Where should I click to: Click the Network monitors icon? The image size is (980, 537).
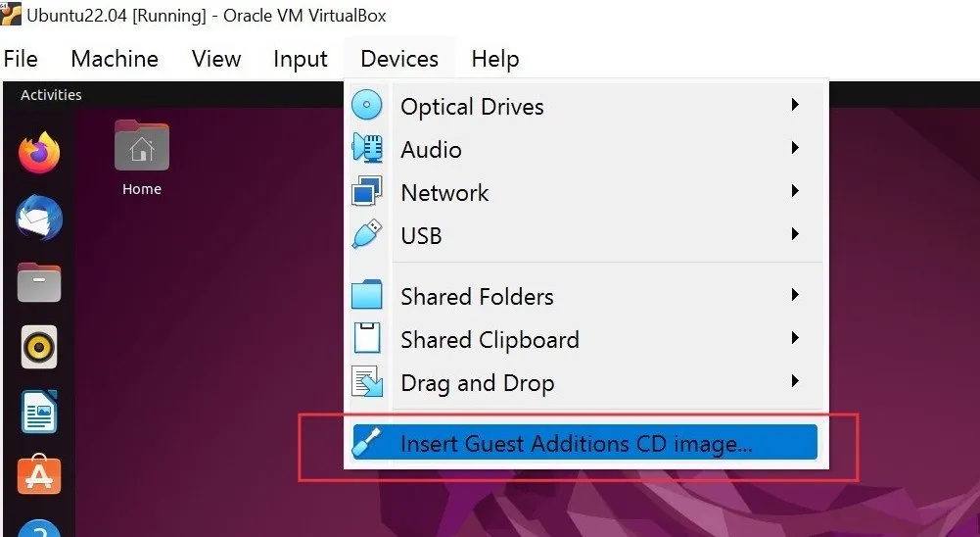[367, 192]
